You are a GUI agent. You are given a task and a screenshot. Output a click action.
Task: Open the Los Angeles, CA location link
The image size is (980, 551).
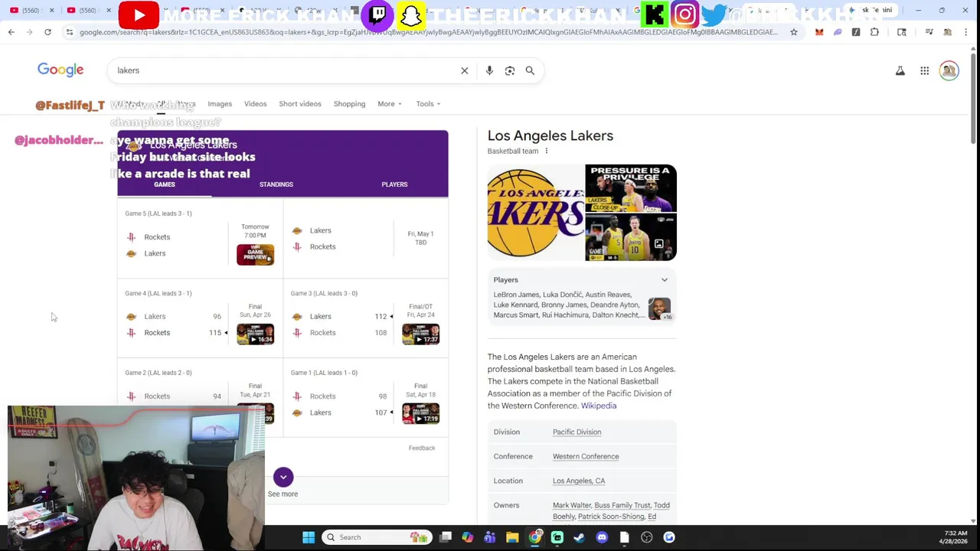click(x=579, y=481)
